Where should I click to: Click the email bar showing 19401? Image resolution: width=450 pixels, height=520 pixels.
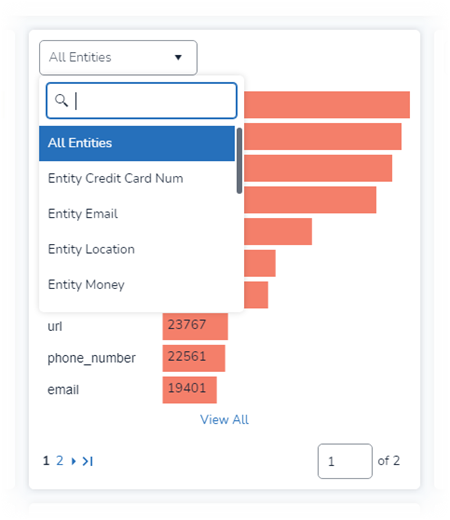[x=190, y=390]
